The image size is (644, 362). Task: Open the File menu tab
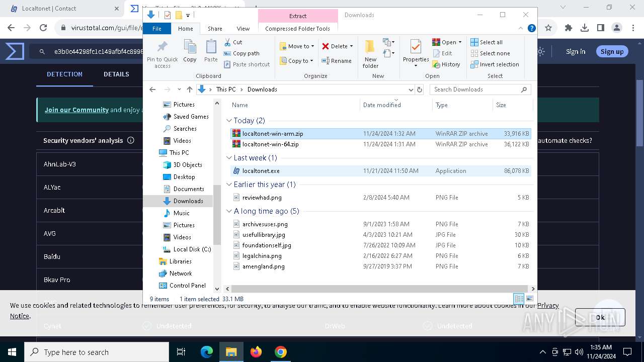pyautogui.click(x=157, y=29)
